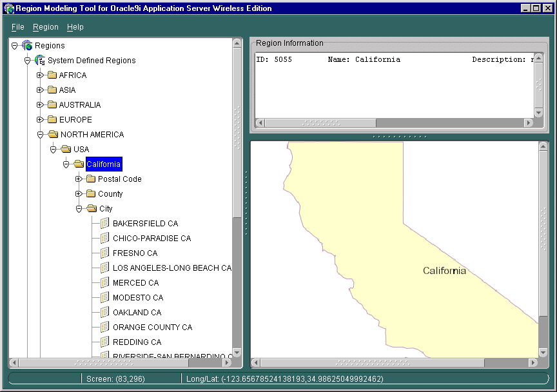Expand the AFRICA node
Image resolution: width=557 pixels, height=392 pixels.
pyautogui.click(x=40, y=75)
